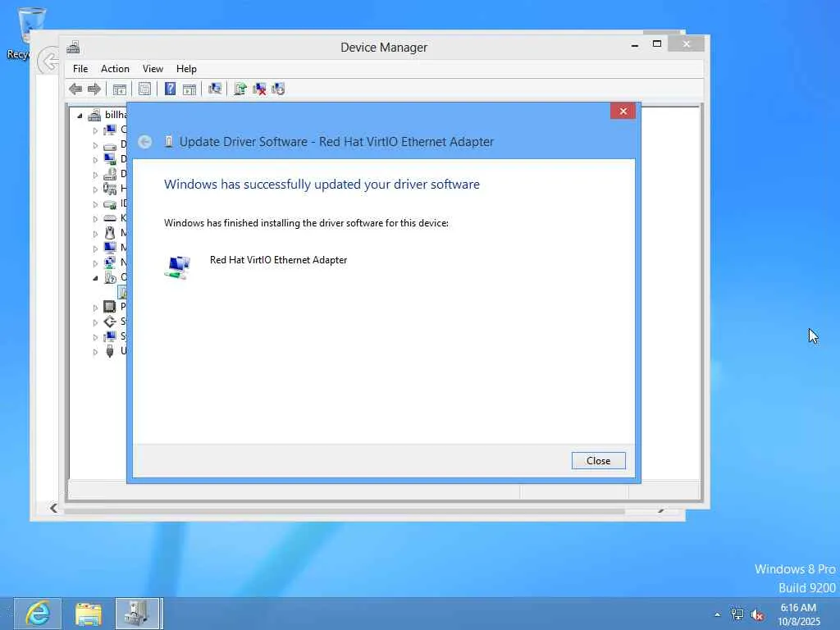840x630 pixels.
Task: Select the DVD/CD-ROM drives category icon
Action: pyautogui.click(x=109, y=174)
